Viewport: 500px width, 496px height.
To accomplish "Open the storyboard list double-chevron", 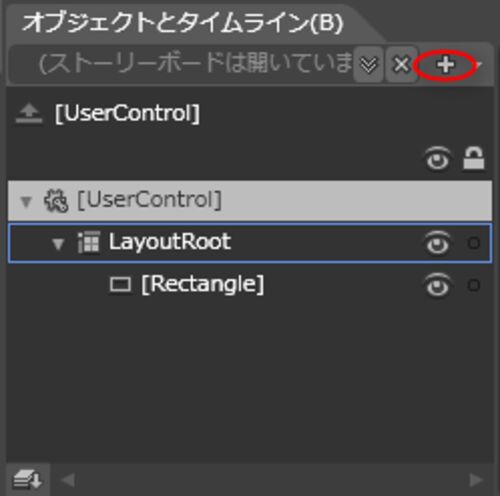I will pyautogui.click(x=368, y=64).
